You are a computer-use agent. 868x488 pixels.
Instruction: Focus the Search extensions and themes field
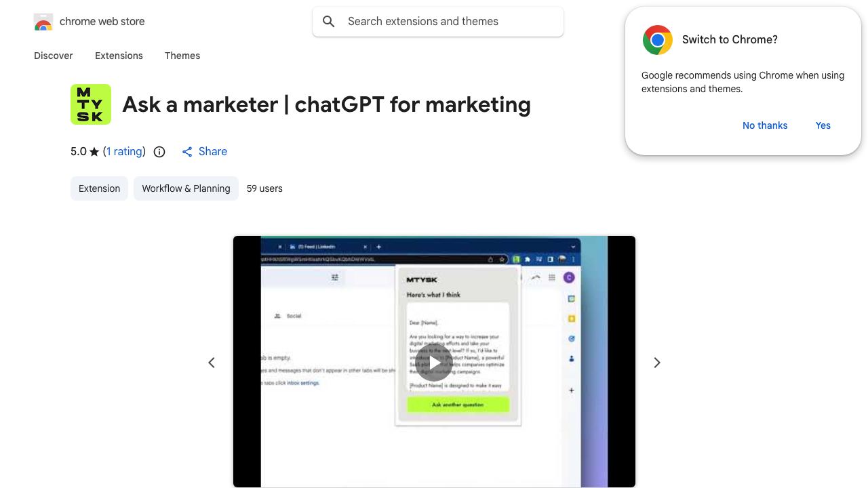[438, 22]
